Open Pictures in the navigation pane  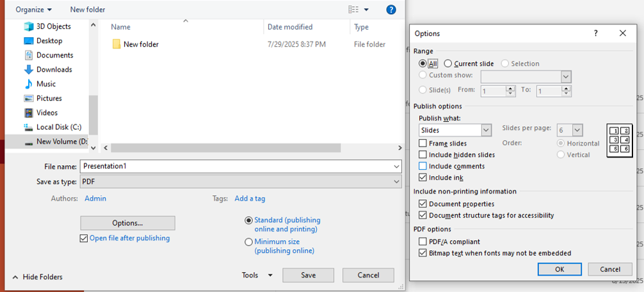49,98
